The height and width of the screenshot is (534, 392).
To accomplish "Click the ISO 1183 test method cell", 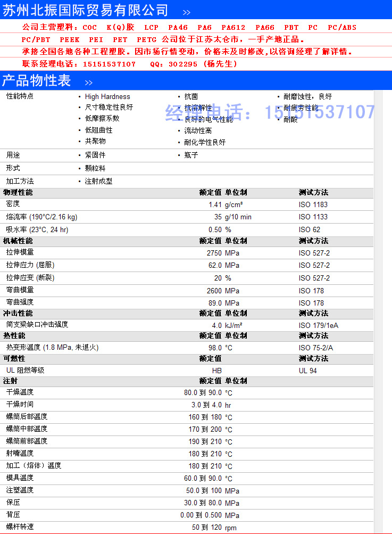I will pos(313,204).
